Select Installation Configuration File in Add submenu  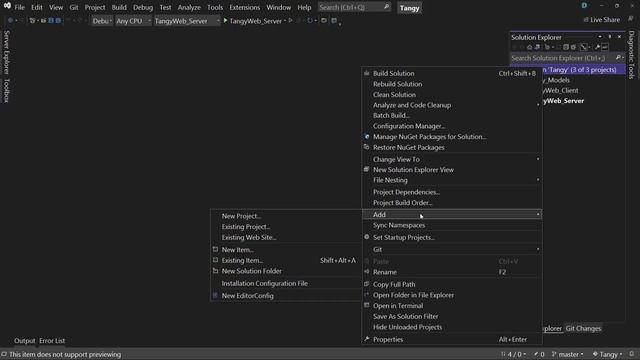pyautogui.click(x=286, y=283)
